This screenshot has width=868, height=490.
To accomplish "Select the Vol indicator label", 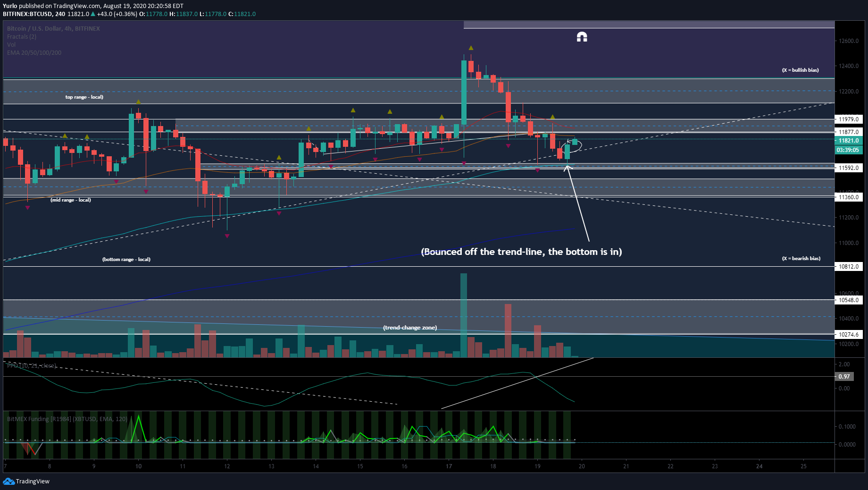I will [x=11, y=44].
